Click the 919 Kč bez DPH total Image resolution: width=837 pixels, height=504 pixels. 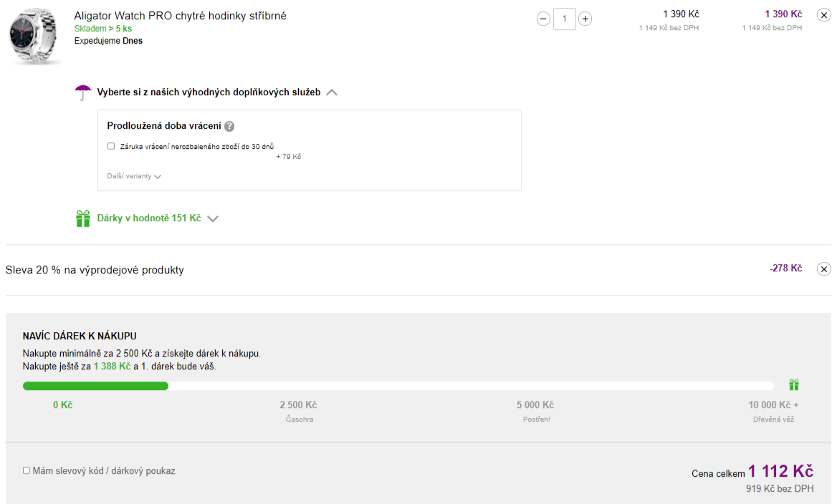click(x=780, y=488)
